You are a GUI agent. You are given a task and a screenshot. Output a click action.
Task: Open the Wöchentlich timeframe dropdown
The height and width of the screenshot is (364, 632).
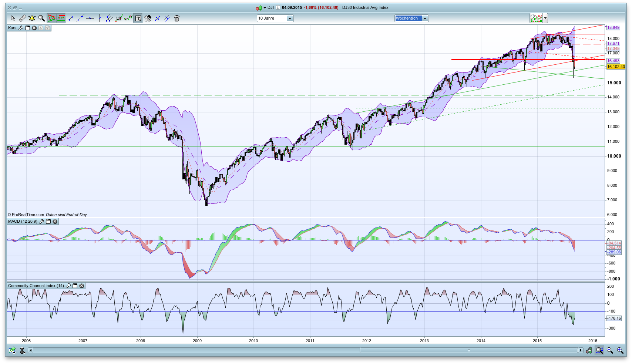tap(425, 18)
